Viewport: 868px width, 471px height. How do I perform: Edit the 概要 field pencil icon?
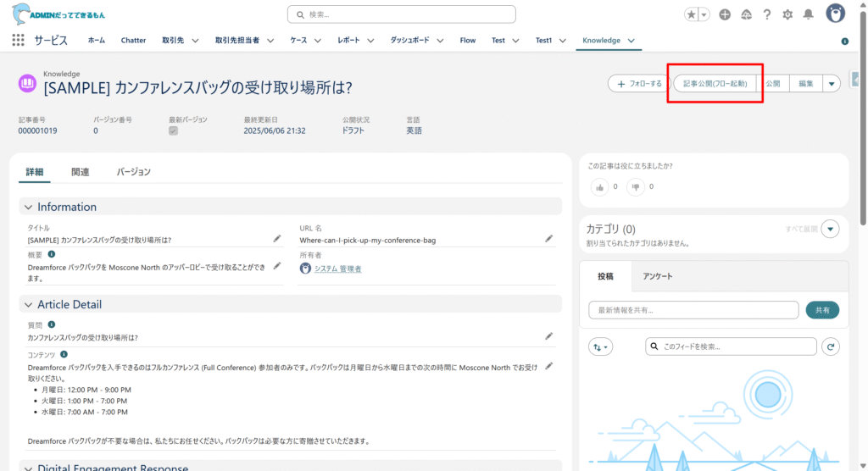click(x=277, y=266)
